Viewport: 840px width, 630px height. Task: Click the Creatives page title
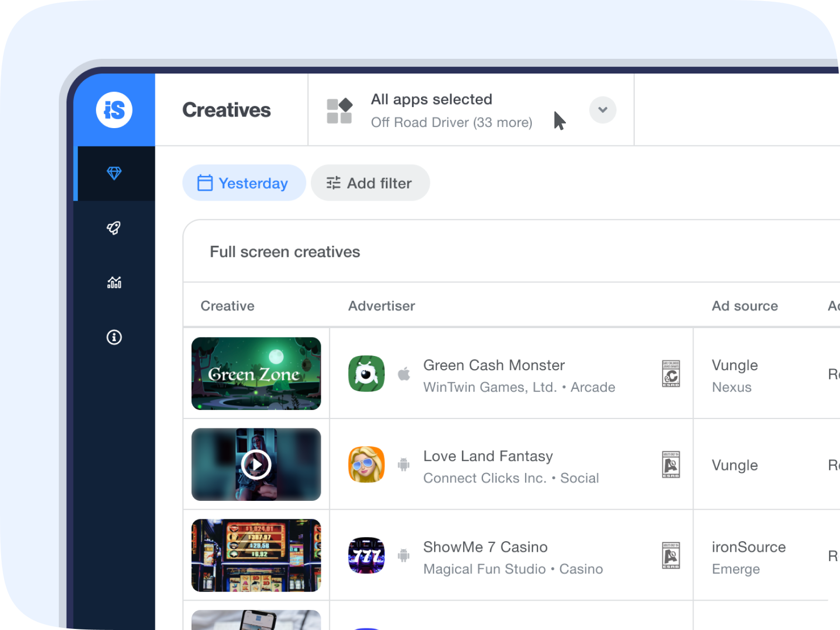(x=227, y=110)
